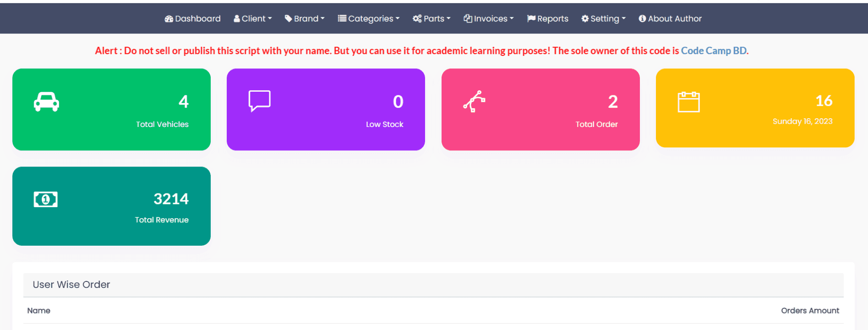
Task: Click the Invoices copy icon
Action: pos(468,19)
